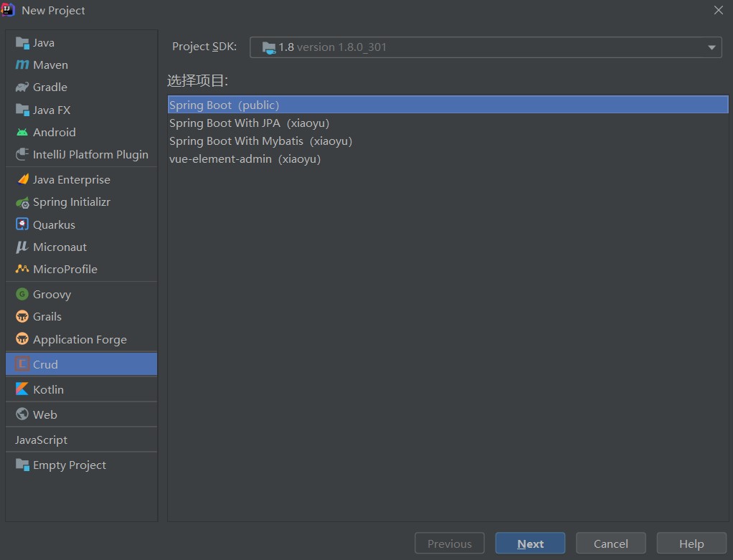Click the Java FX folder icon
Screen dimensions: 733x560
point(22,110)
